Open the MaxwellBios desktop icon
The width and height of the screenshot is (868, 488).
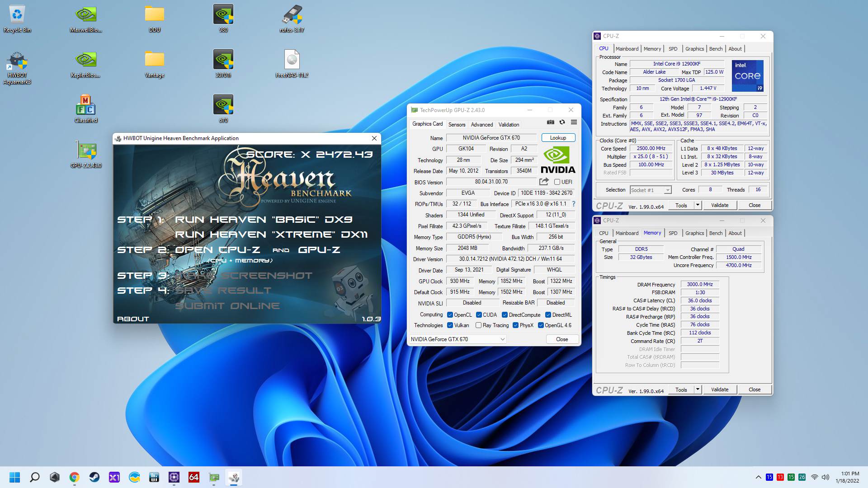pyautogui.click(x=86, y=19)
